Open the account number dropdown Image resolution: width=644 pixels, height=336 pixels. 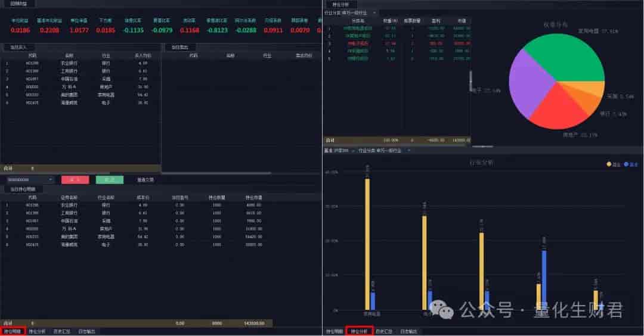click(30, 180)
